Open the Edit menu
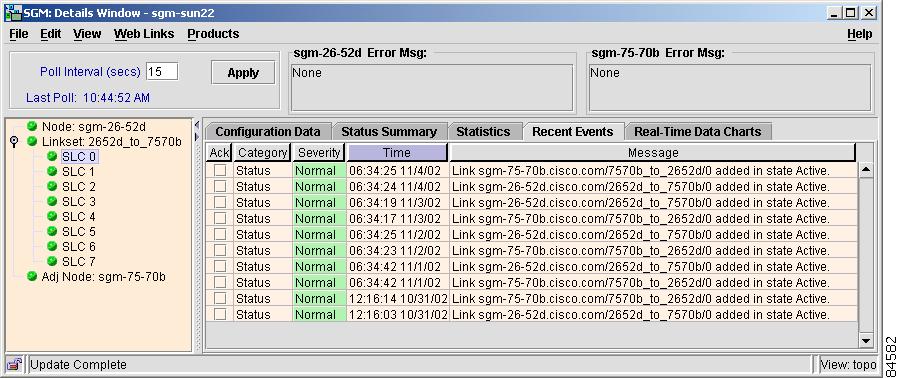 pos(51,34)
